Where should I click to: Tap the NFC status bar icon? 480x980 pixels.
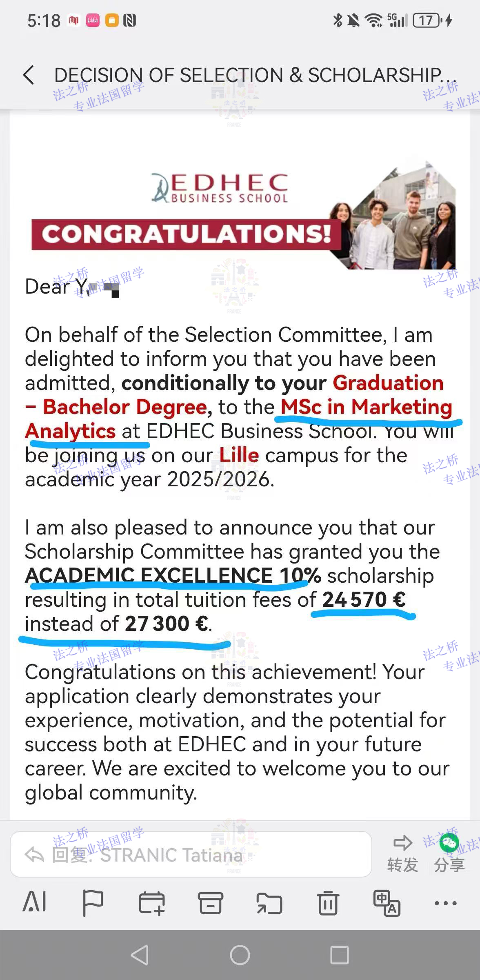pos(129,20)
